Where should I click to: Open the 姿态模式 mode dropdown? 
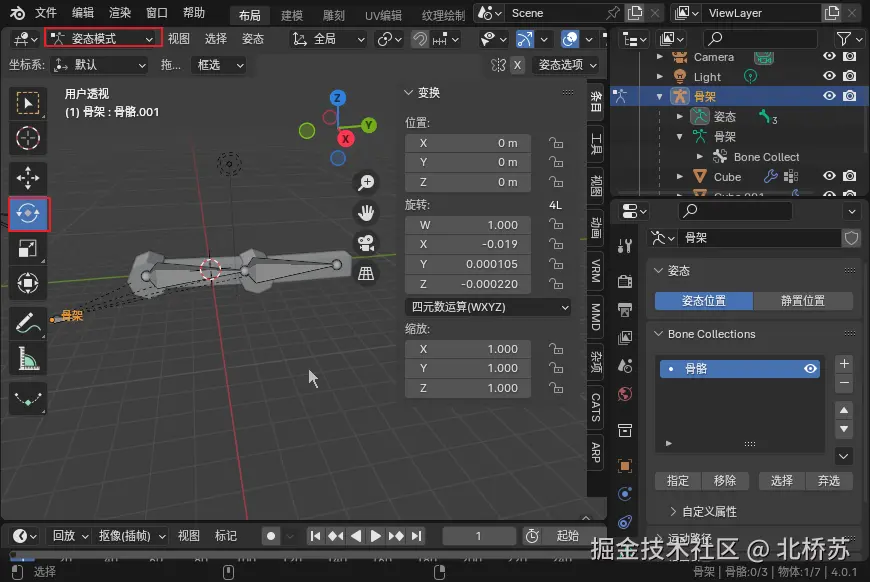click(103, 38)
